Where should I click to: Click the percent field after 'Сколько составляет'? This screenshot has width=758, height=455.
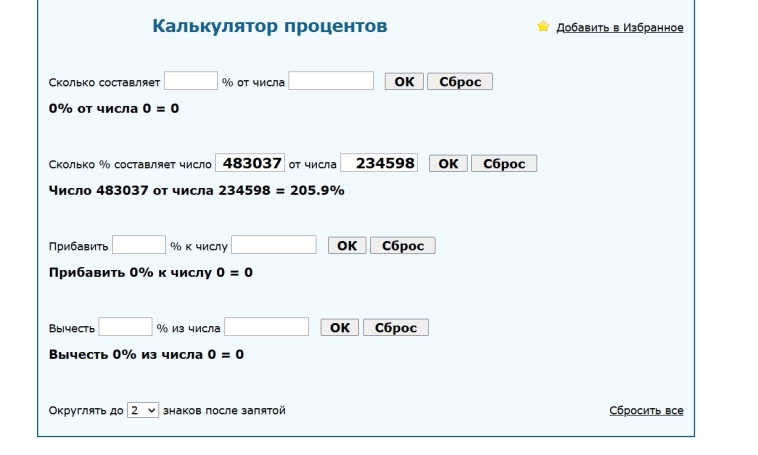191,82
